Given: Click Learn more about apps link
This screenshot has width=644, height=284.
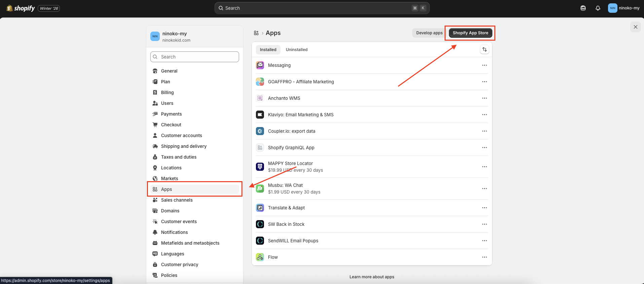Looking at the screenshot, I should click(x=372, y=277).
